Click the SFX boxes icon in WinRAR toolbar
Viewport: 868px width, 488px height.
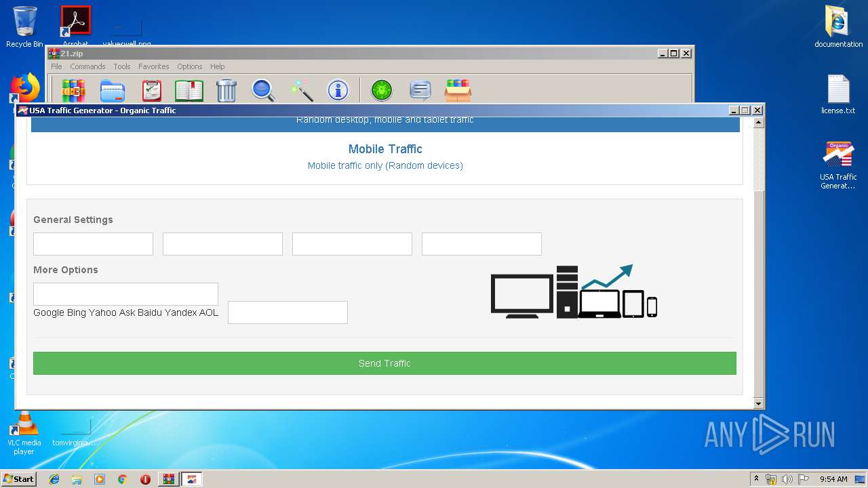click(x=458, y=89)
